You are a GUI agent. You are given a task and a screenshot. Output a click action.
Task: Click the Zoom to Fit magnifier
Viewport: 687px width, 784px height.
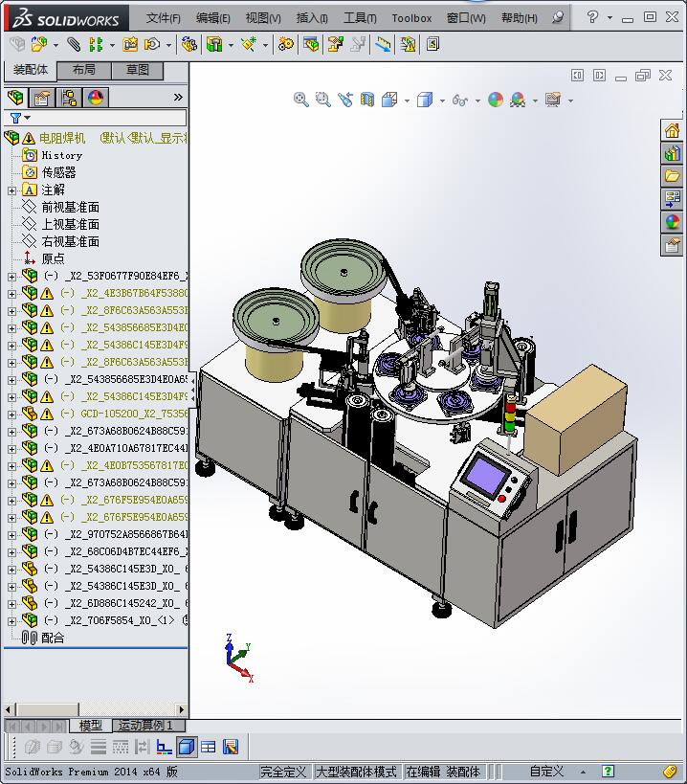[x=300, y=100]
